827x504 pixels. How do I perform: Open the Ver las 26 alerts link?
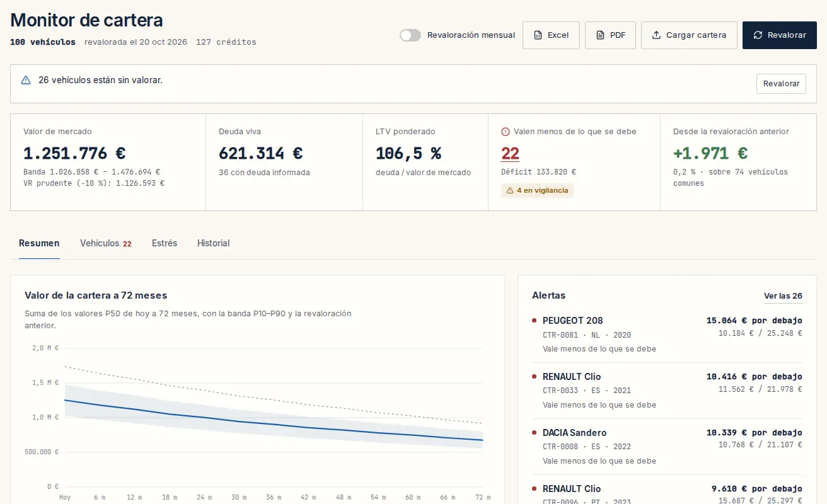click(x=783, y=296)
